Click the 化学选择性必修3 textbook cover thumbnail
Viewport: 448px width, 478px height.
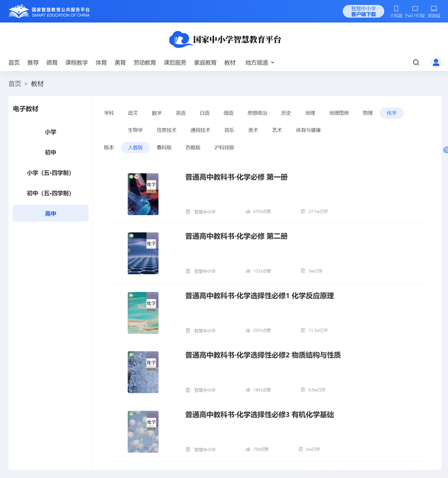click(x=143, y=431)
